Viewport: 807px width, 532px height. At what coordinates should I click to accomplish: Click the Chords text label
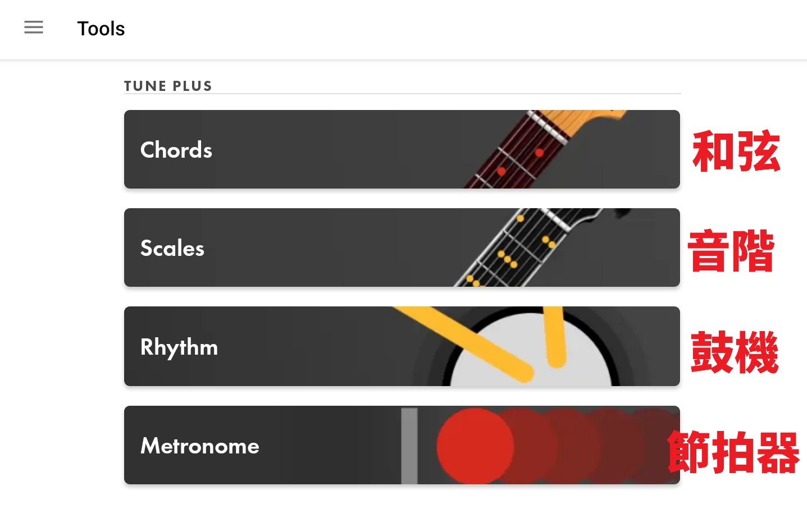click(176, 150)
